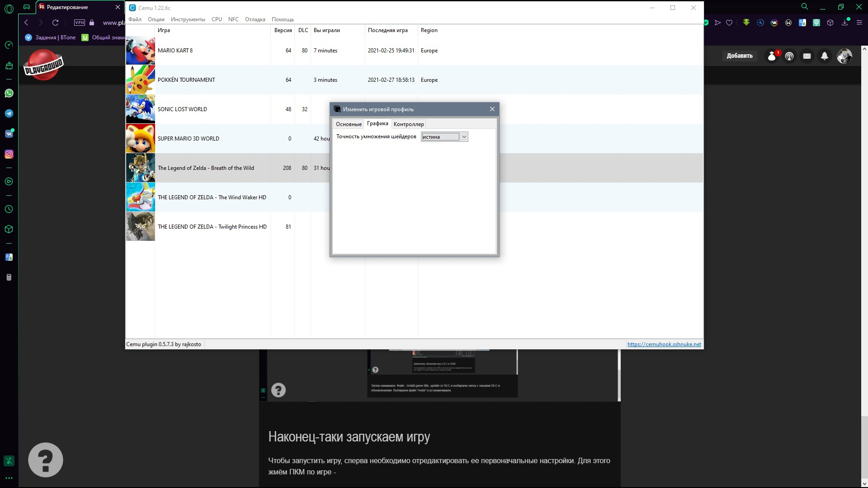868x488 pixels.
Task: Open messages envelope on Playground site
Action: click(x=807, y=56)
